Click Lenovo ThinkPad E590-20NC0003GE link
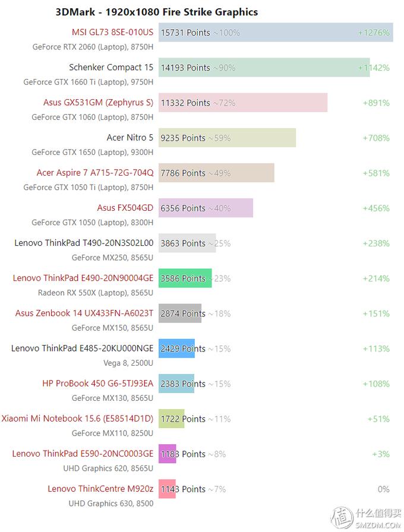404x532 pixels. [83, 454]
